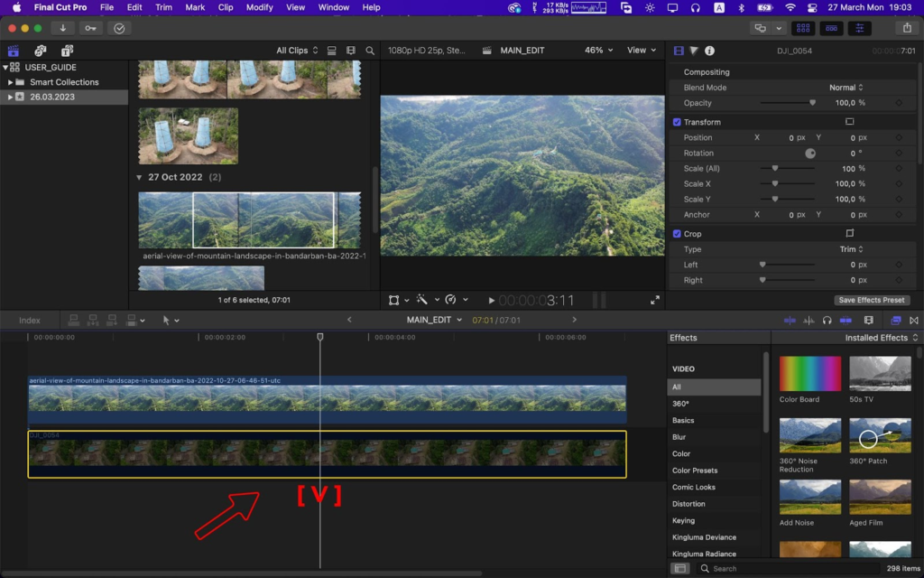Open clip appearance options in browser
The height and width of the screenshot is (578, 924).
(351, 51)
